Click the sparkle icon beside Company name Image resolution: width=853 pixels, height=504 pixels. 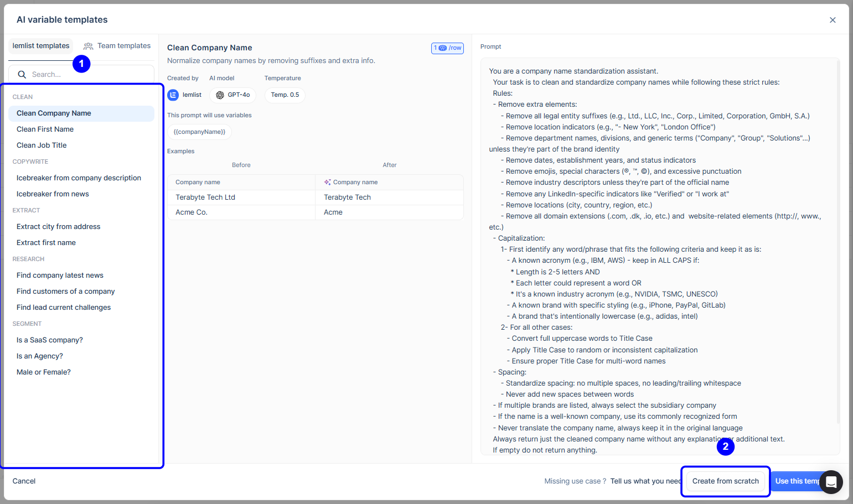[328, 182]
